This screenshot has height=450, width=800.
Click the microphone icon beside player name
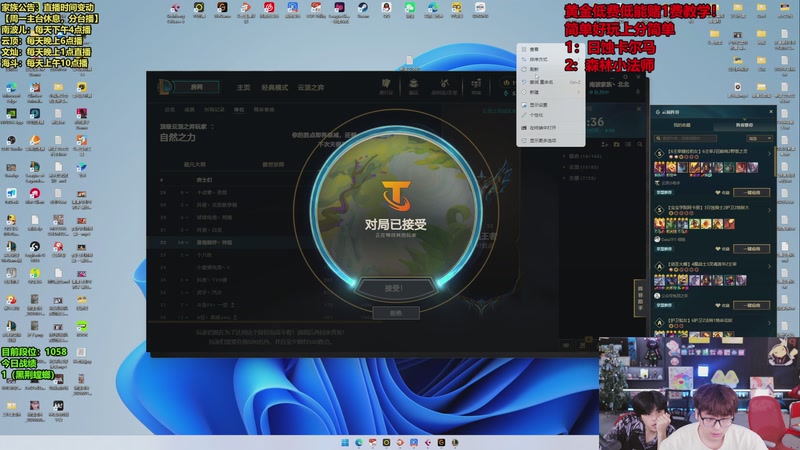pyautogui.click(x=637, y=92)
